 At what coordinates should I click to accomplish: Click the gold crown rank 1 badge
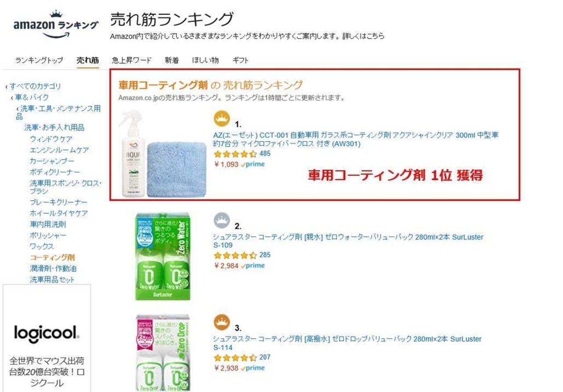click(223, 118)
